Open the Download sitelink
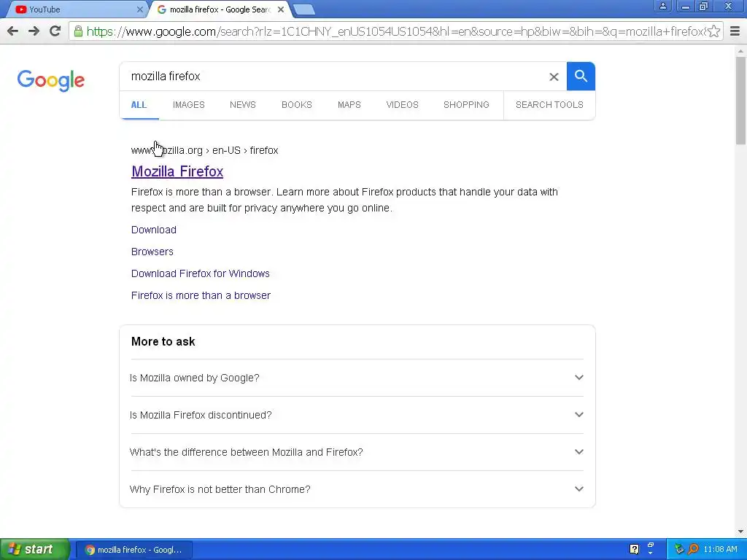Viewport: 747px width, 560px height. (154, 230)
